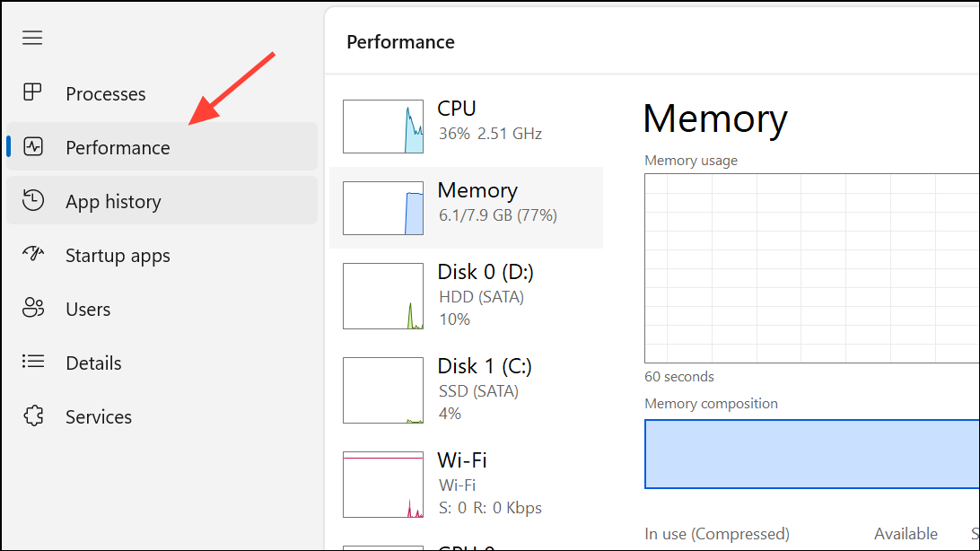
Task: Open App history via its clock icon
Action: coord(32,200)
